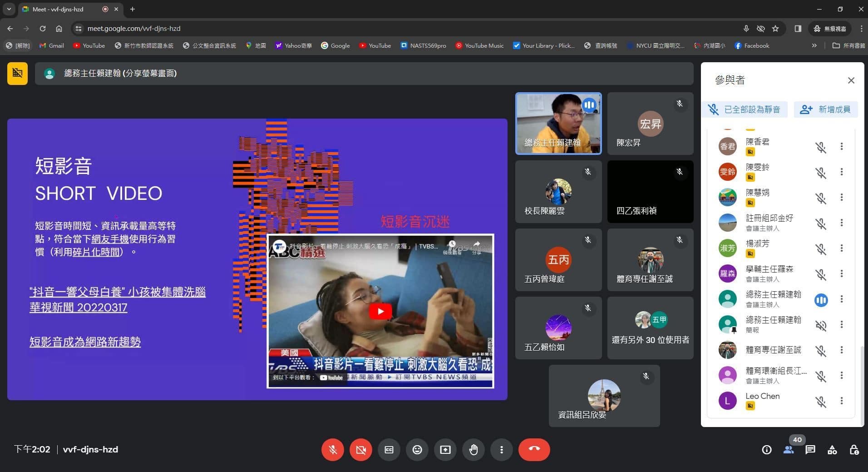868x472 pixels.
Task: Click the 已全部設為靜音 mute all button
Action: coord(745,109)
